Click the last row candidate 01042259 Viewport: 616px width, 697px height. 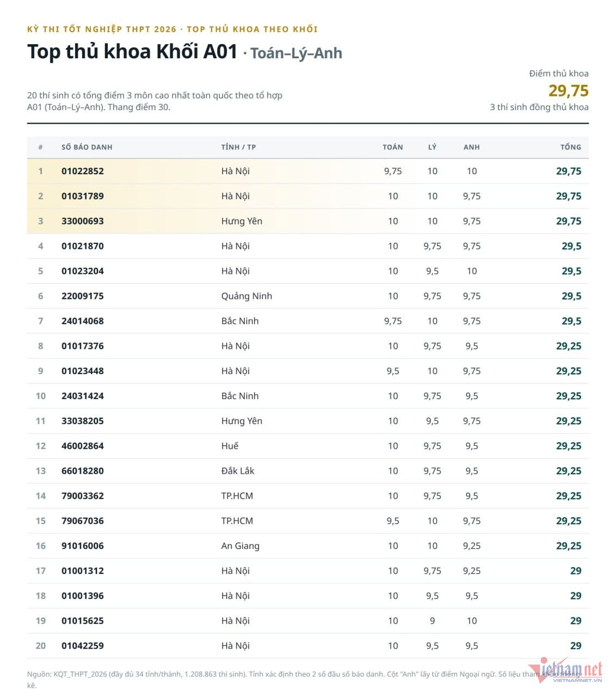83,646
